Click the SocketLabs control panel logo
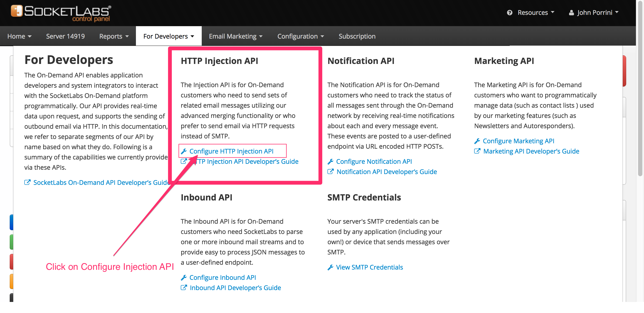 [x=61, y=13]
